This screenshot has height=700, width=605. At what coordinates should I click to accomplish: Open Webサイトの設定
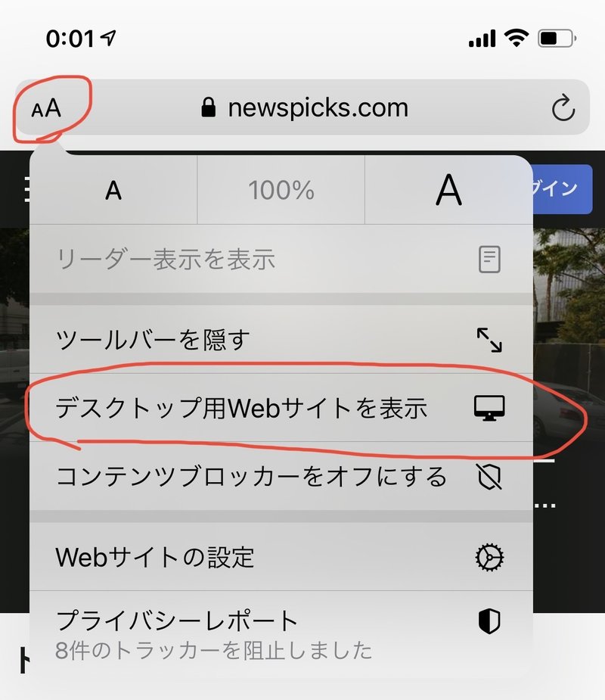(x=281, y=557)
